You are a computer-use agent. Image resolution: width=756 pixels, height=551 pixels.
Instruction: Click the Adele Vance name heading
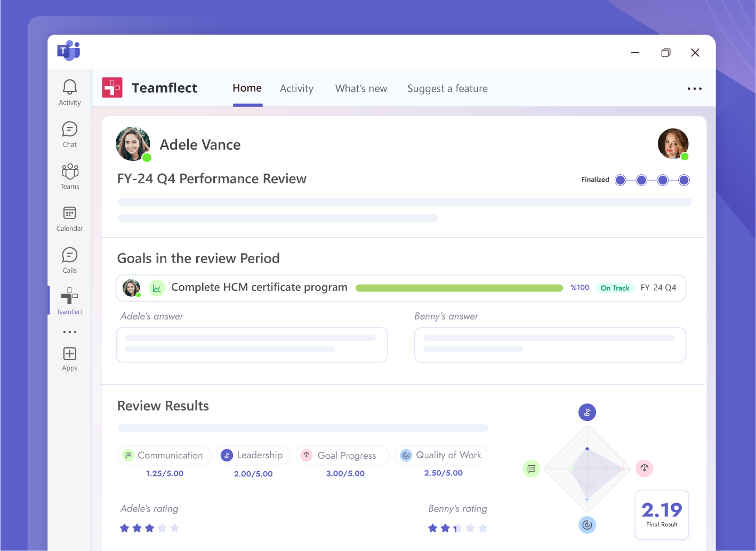tap(200, 144)
